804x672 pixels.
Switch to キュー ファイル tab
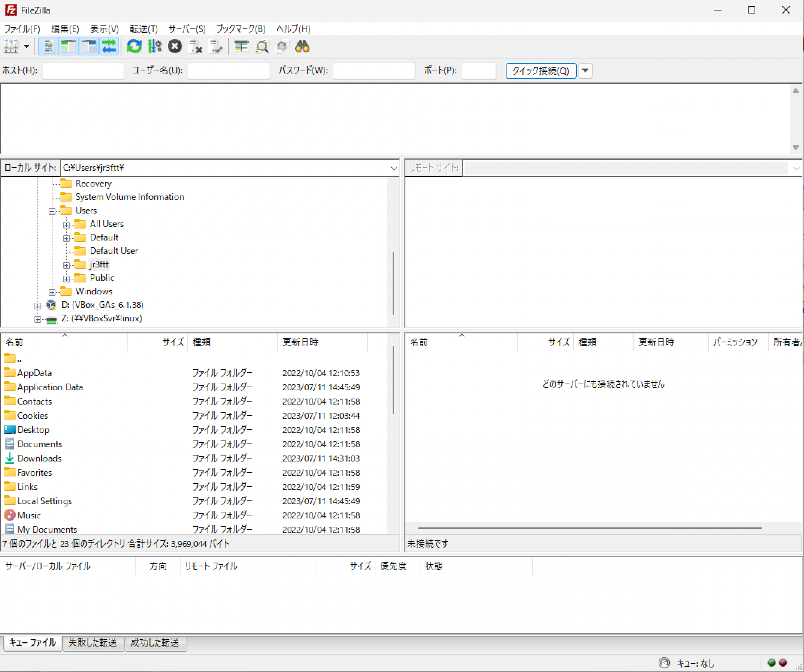(x=33, y=642)
